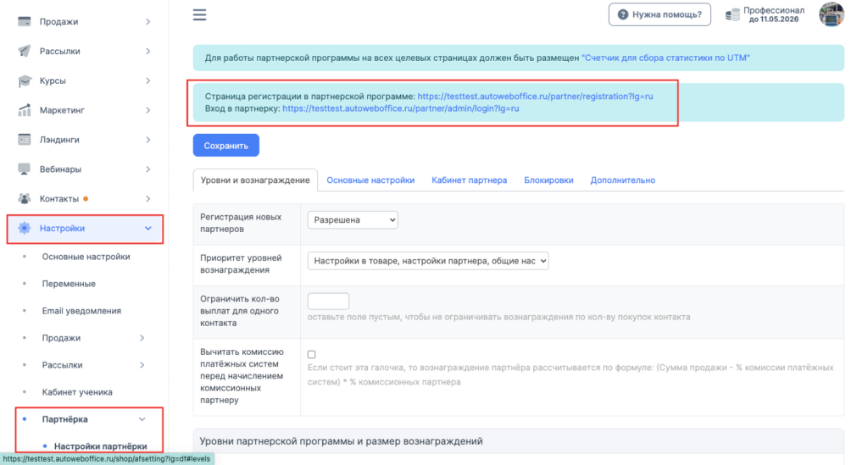This screenshot has height=465, width=868.
Task: Click the payout limit per contact input field
Action: [328, 301]
